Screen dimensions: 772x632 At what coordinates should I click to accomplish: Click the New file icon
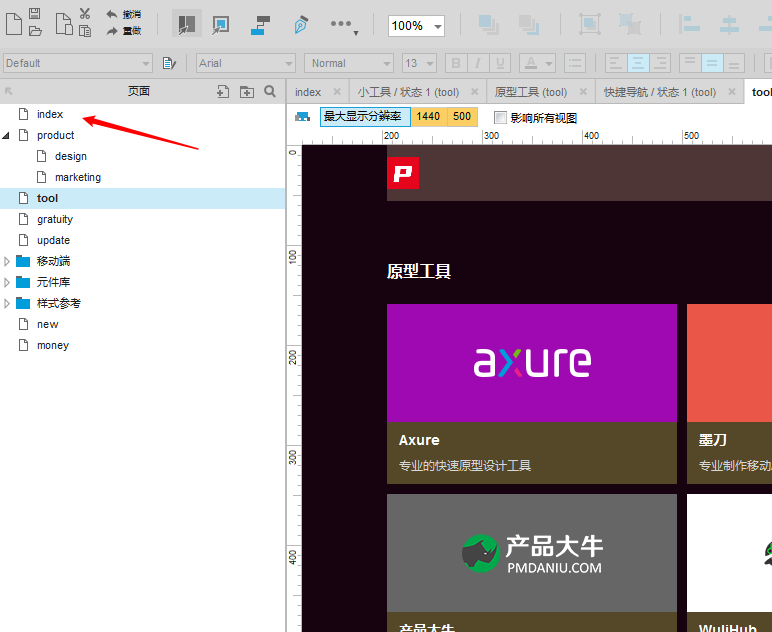click(14, 24)
